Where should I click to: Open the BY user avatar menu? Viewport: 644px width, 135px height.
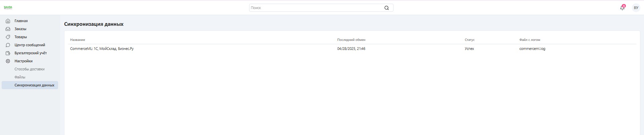(x=636, y=8)
